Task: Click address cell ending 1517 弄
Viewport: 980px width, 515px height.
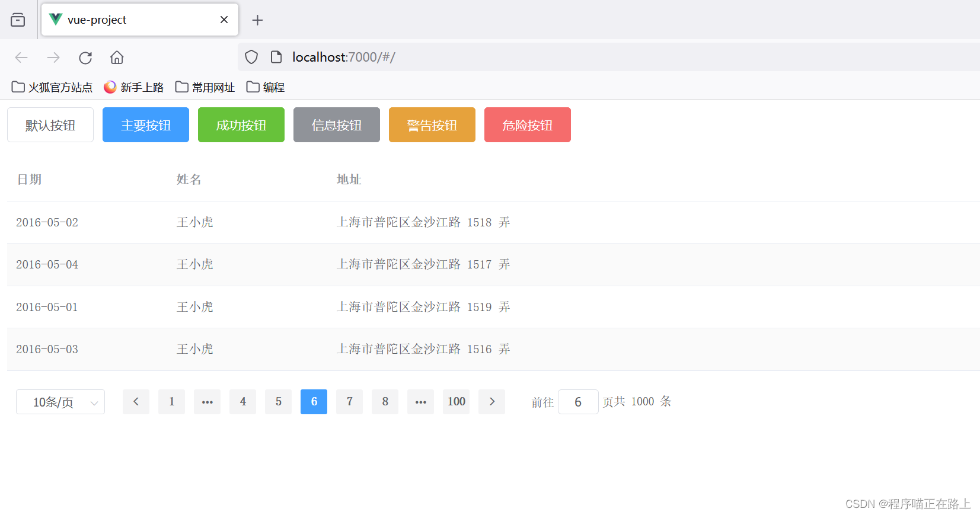Action: tap(423, 264)
